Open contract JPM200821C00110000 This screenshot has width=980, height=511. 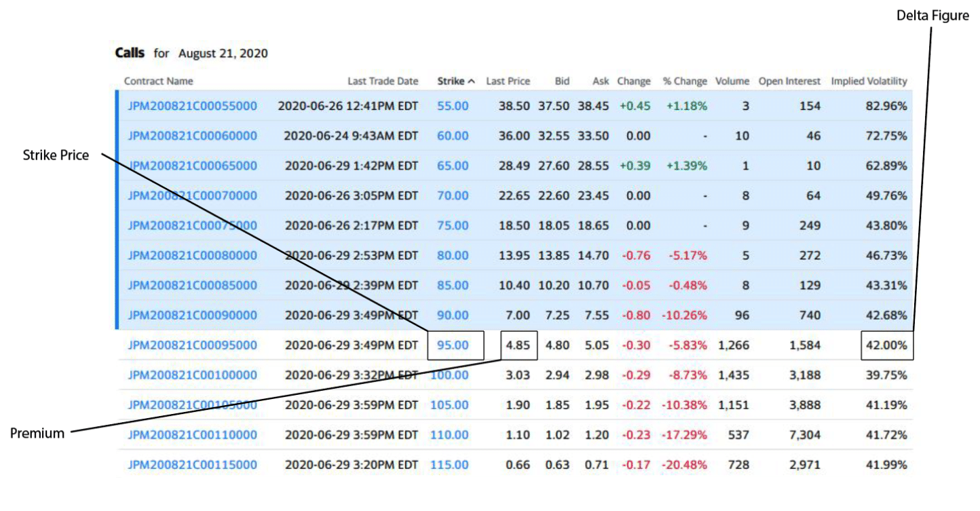pos(193,435)
